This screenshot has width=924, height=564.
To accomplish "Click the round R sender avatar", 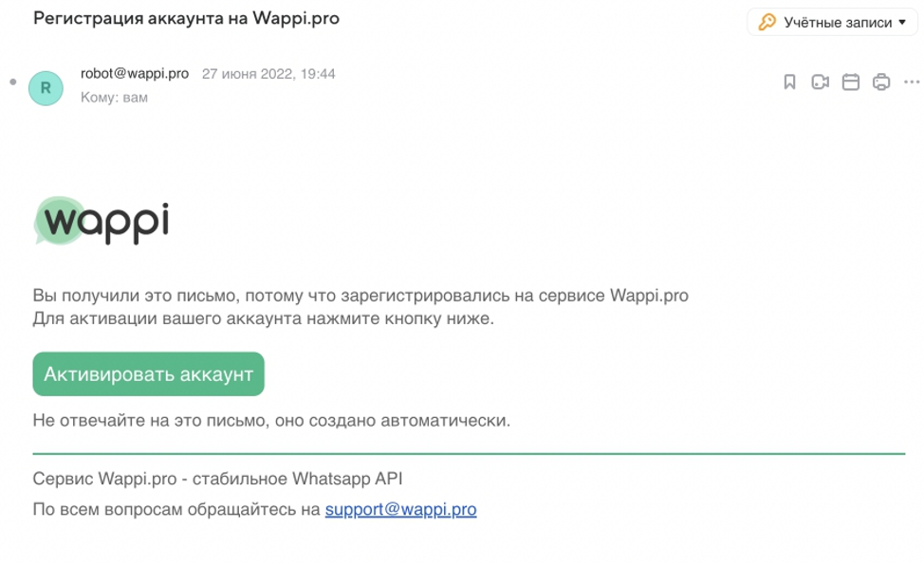I will pos(46,88).
